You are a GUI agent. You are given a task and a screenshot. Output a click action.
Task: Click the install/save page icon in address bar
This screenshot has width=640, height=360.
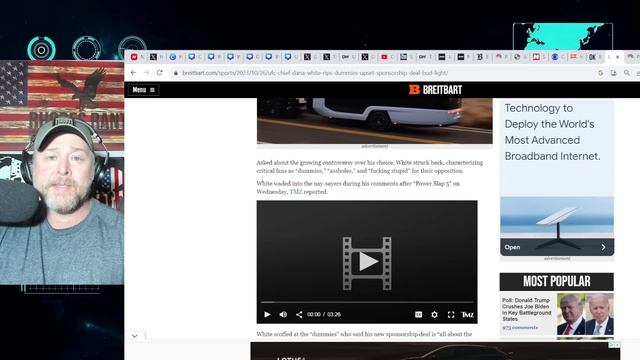click(x=613, y=73)
